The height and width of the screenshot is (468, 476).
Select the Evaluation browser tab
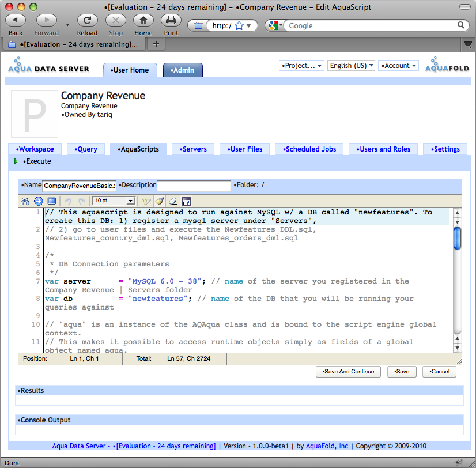[x=75, y=44]
